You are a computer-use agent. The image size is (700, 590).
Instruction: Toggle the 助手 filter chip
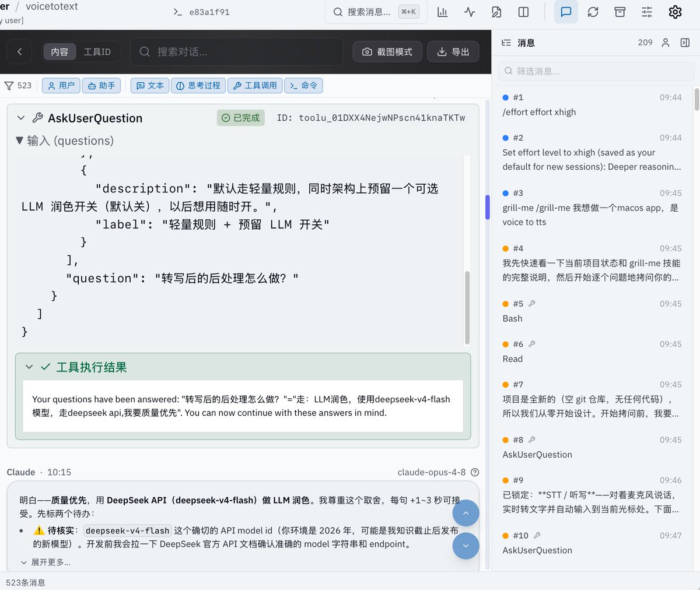click(101, 86)
